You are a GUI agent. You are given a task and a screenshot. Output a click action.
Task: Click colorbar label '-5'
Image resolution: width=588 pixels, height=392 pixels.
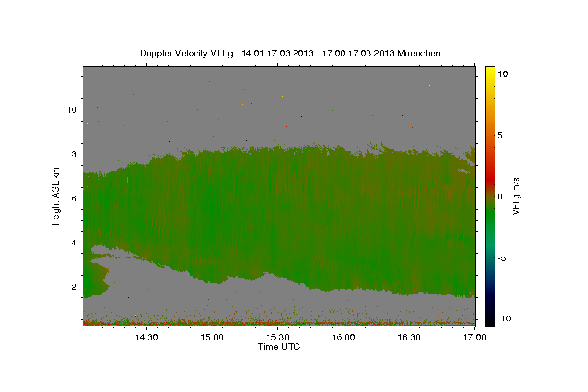point(501,258)
